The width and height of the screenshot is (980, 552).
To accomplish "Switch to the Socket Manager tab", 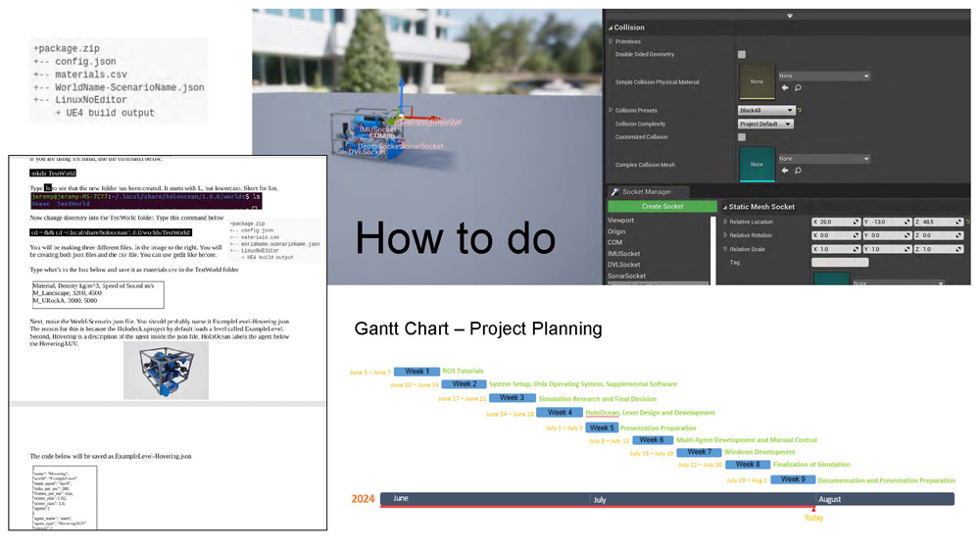I will (x=647, y=192).
